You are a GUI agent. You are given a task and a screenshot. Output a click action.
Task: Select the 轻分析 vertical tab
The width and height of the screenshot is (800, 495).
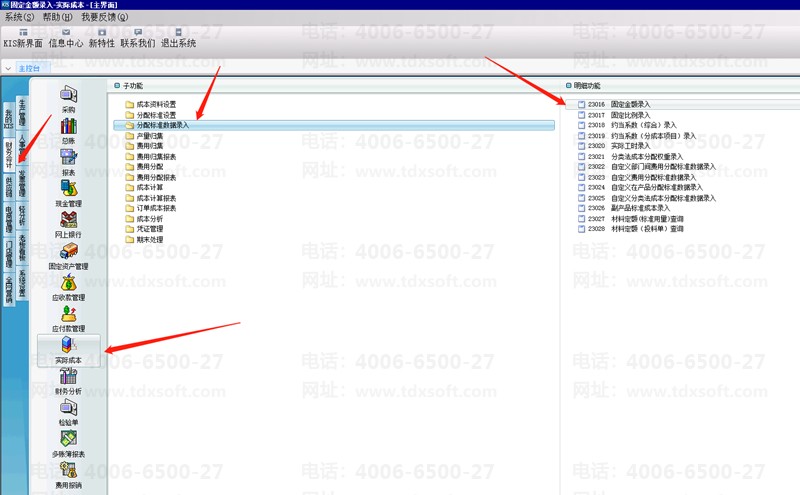tap(22, 216)
